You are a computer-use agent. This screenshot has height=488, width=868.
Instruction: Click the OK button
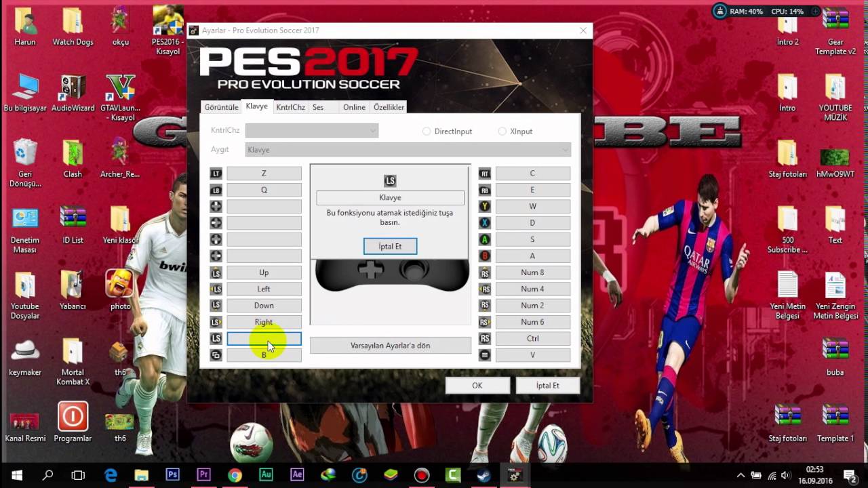[x=477, y=385]
